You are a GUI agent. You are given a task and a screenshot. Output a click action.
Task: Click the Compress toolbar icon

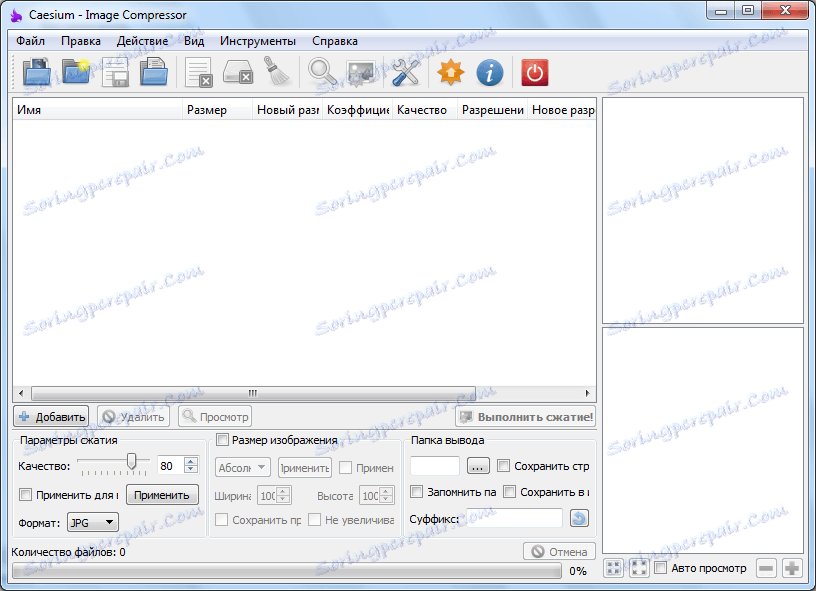click(x=361, y=72)
